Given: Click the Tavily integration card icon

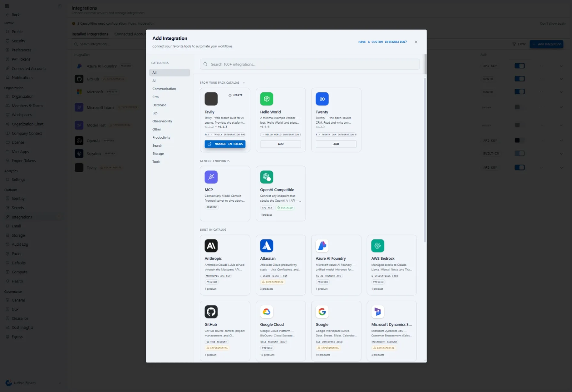Looking at the screenshot, I should pos(211,99).
